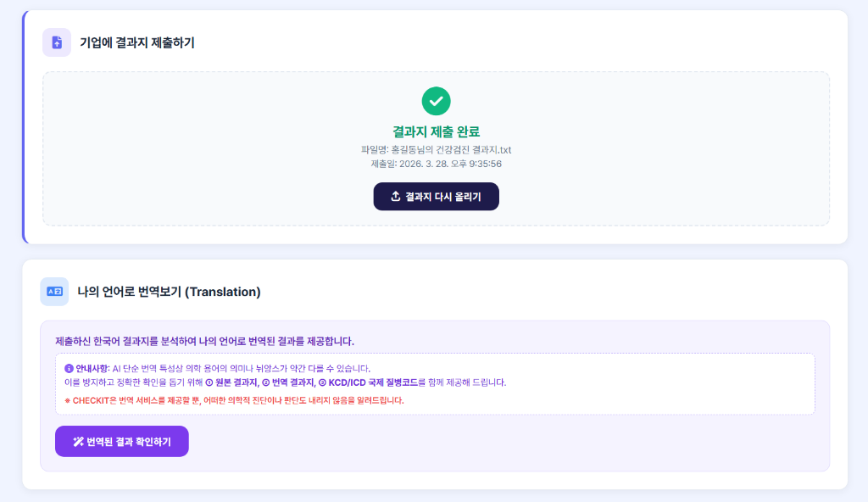Click the green checkmark success icon
Screen dimensions: 868x502
tap(436, 103)
